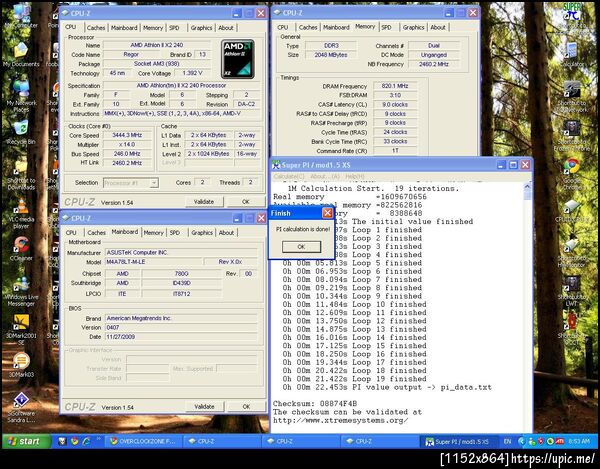
Task: Click the Multiplier x 14.0 value
Action: 127,144
